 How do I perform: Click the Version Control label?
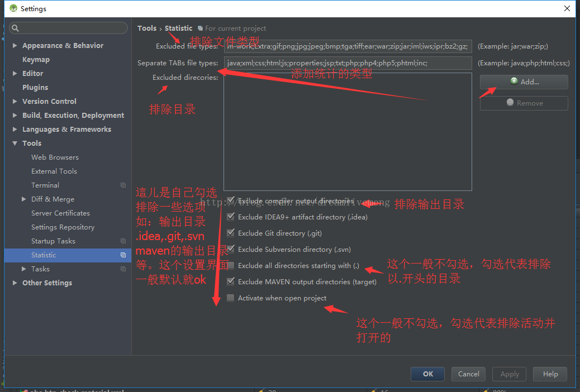click(49, 101)
